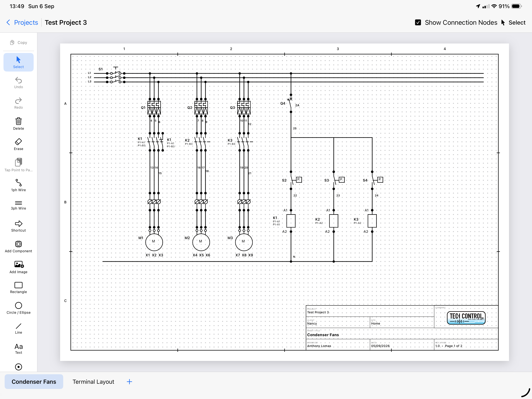The image size is (532, 399).
Task: Choose the Erase tool
Action: click(x=19, y=144)
